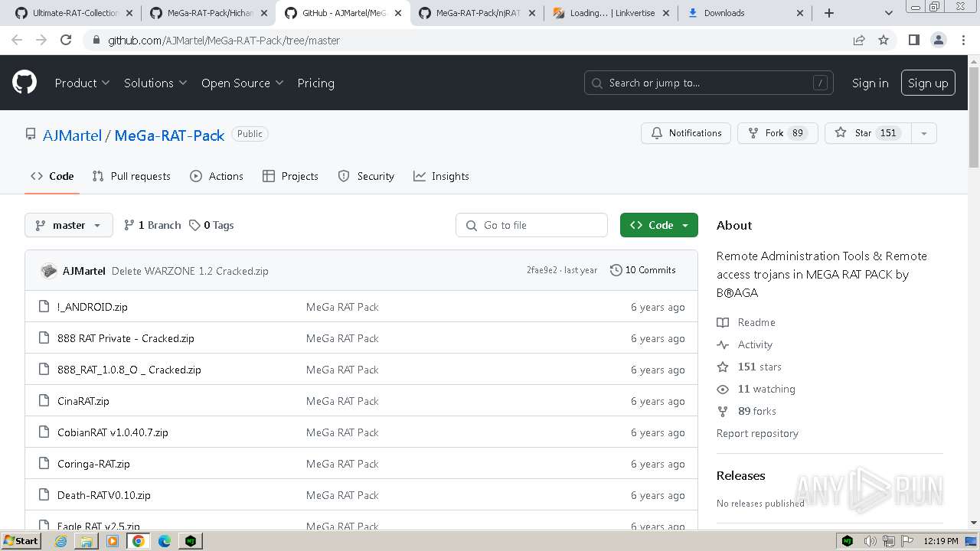980x551 pixels.
Task: Expand the Solutions menu
Action: click(155, 83)
